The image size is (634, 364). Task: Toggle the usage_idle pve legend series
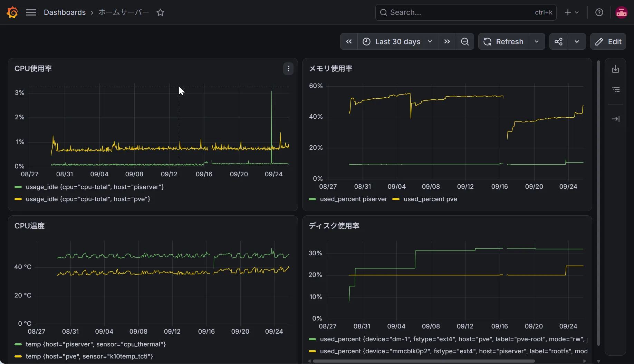(x=88, y=199)
